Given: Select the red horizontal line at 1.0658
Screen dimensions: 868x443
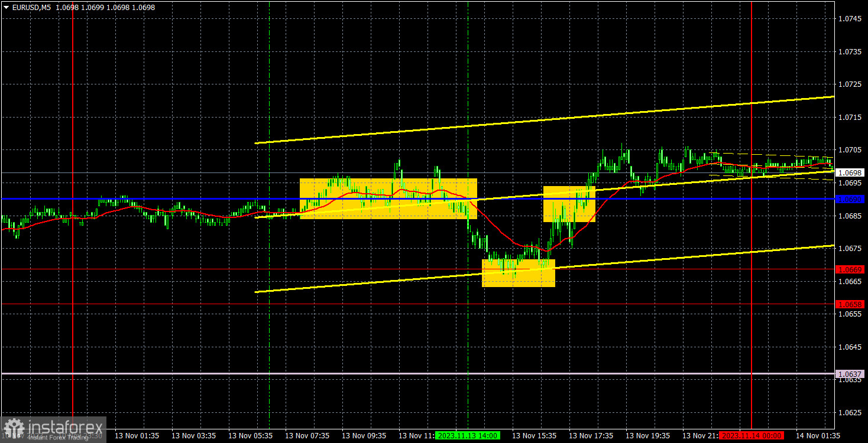Looking at the screenshot, I should pyautogui.click(x=417, y=304).
